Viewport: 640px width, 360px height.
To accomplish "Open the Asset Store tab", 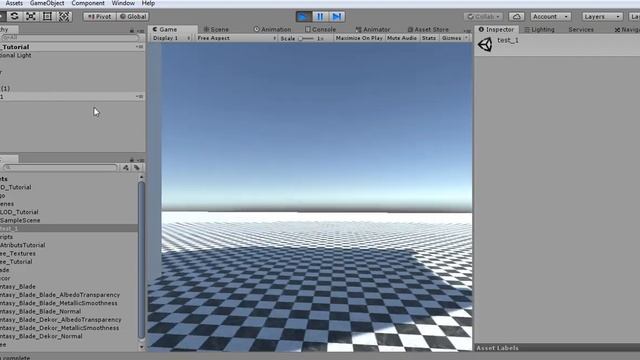I will click(x=428, y=29).
